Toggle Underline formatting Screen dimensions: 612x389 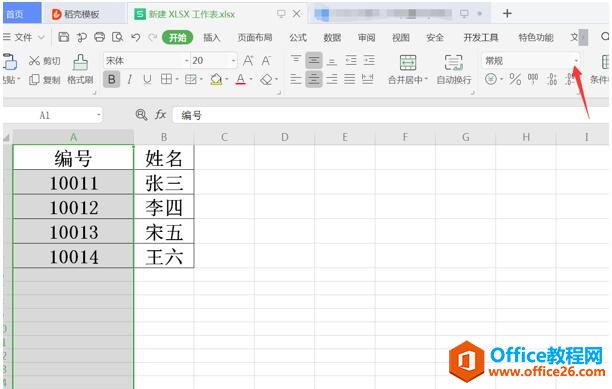pyautogui.click(x=147, y=80)
